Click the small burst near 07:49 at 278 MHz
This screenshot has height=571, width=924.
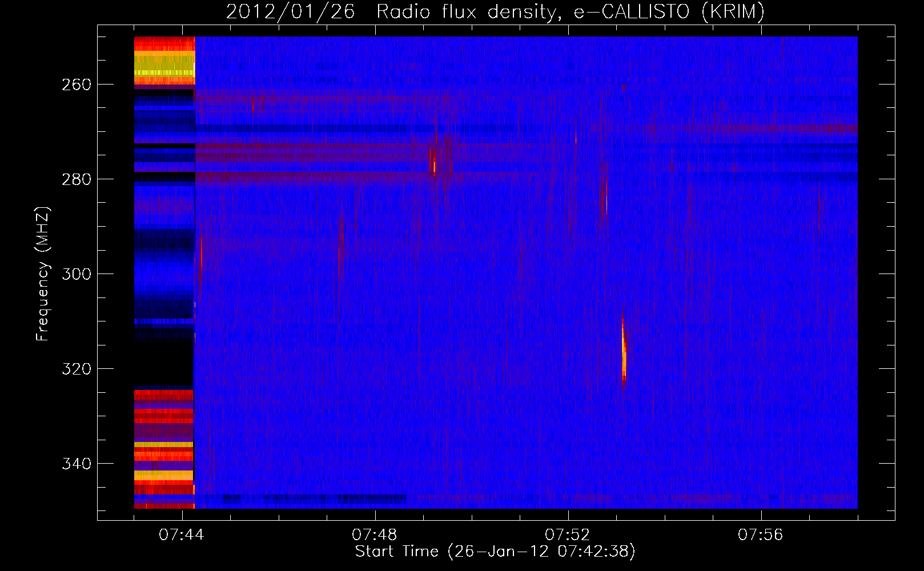(434, 163)
